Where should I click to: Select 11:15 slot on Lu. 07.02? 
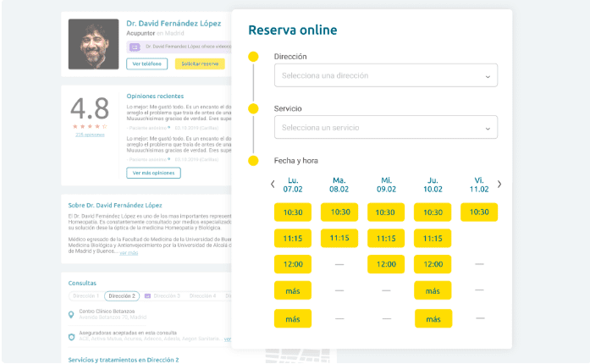[x=293, y=238]
